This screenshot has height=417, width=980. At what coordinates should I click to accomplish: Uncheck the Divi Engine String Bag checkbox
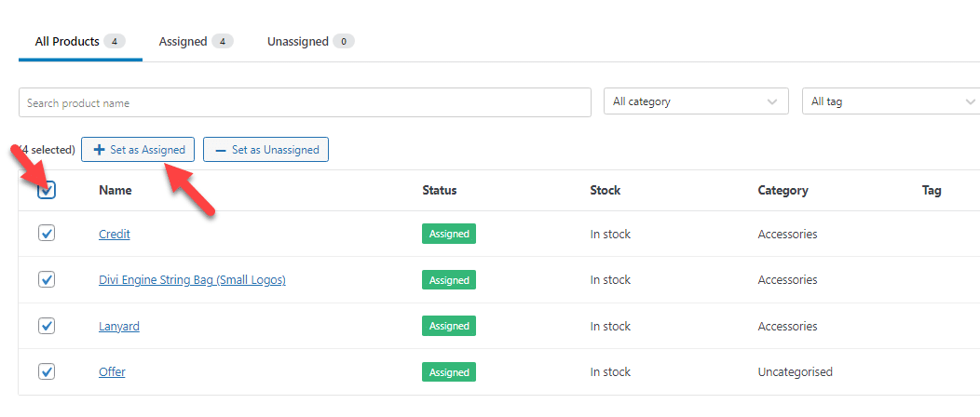tap(47, 279)
